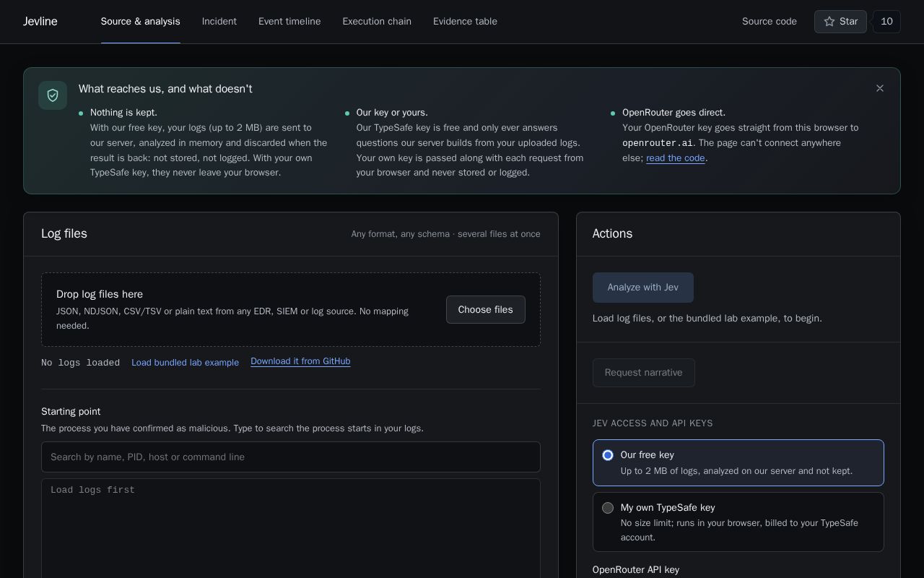
Task: Click the star count 10
Action: tap(886, 22)
